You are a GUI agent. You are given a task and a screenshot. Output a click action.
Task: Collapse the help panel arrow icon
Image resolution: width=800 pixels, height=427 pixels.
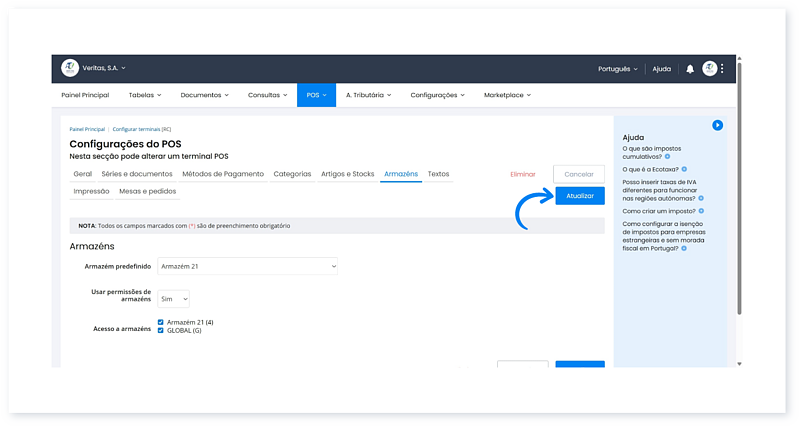(x=717, y=125)
